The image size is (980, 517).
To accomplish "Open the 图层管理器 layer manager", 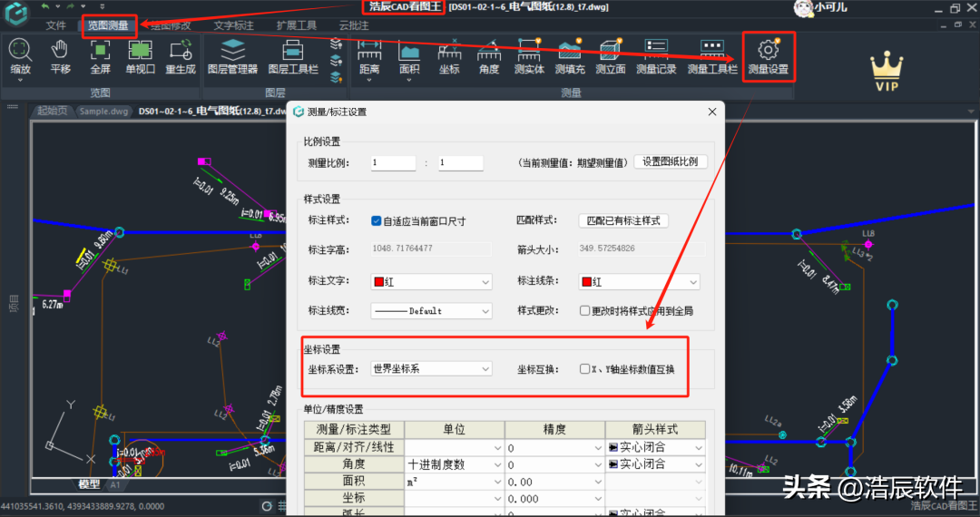I will tap(232, 56).
